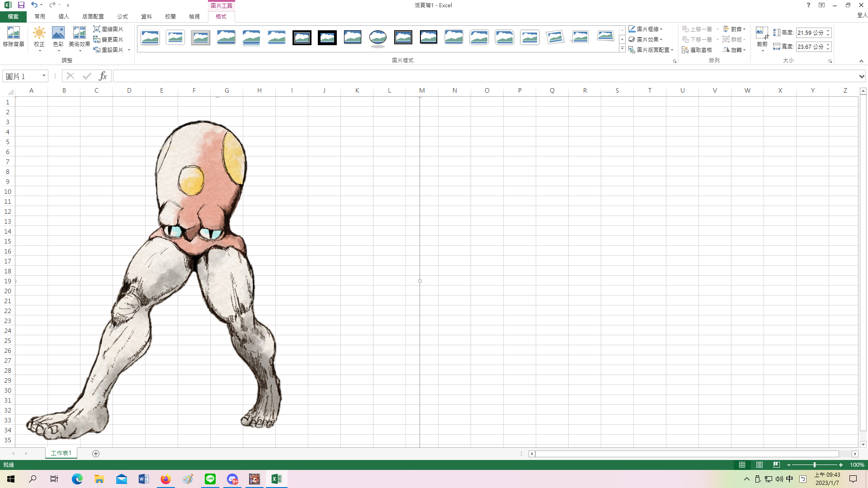868x488 pixels.
Task: Open Group (群組) dropdown
Action: [735, 39]
